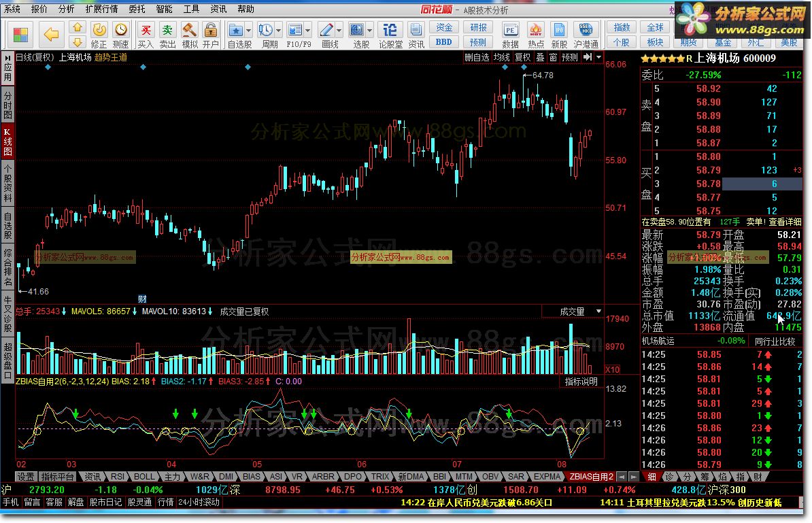Viewport: 812px width, 523px height.
Task: Switch to K线图 side view
Action: (x=7, y=141)
